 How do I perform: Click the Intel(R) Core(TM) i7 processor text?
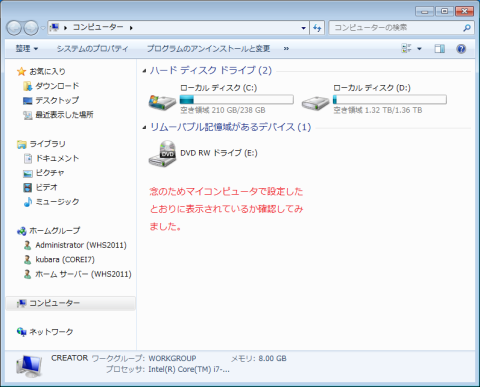[189, 369]
